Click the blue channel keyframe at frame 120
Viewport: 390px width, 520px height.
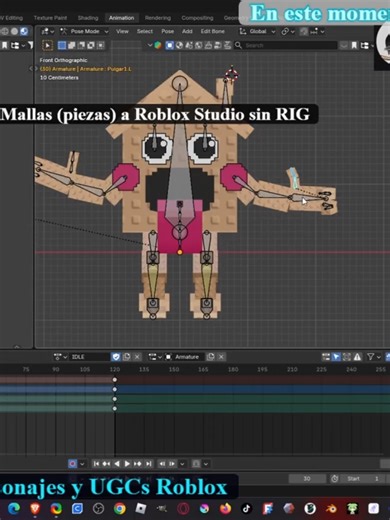coord(115,389)
